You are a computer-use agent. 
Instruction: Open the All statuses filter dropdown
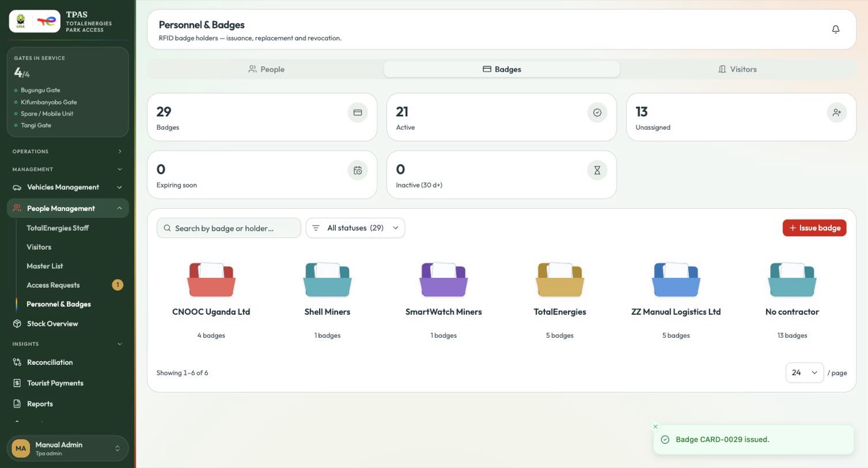356,228
